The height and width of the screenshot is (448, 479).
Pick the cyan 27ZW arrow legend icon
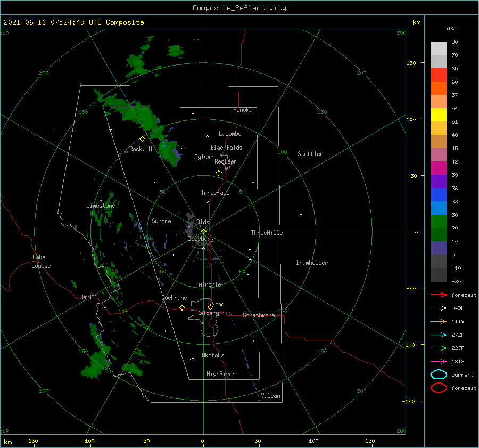(439, 335)
